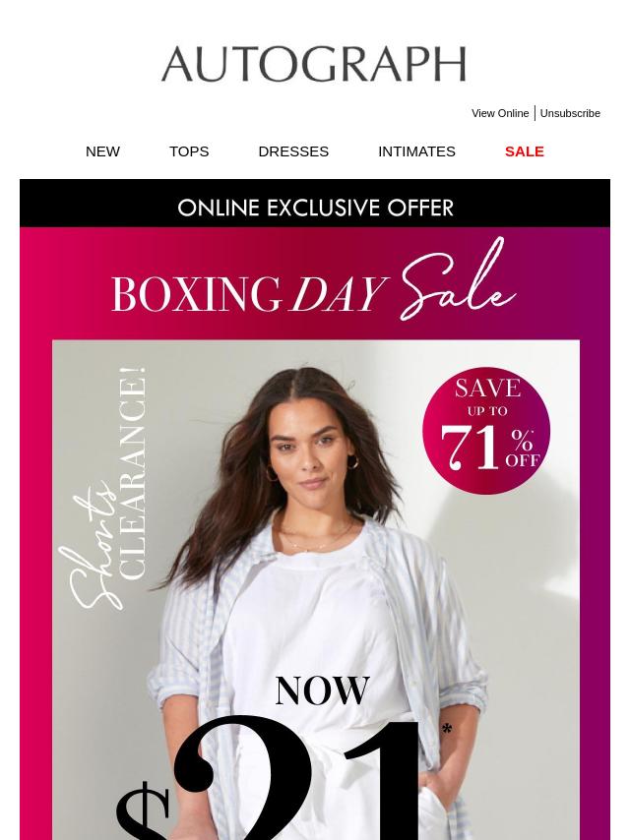
Task: Open the INTIMATES category
Action: [416, 151]
